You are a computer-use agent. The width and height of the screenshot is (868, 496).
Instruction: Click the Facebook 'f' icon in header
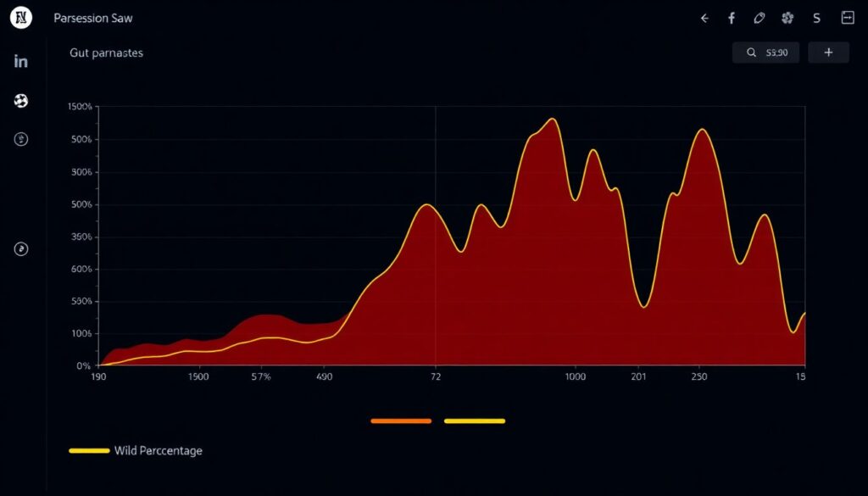click(x=732, y=18)
